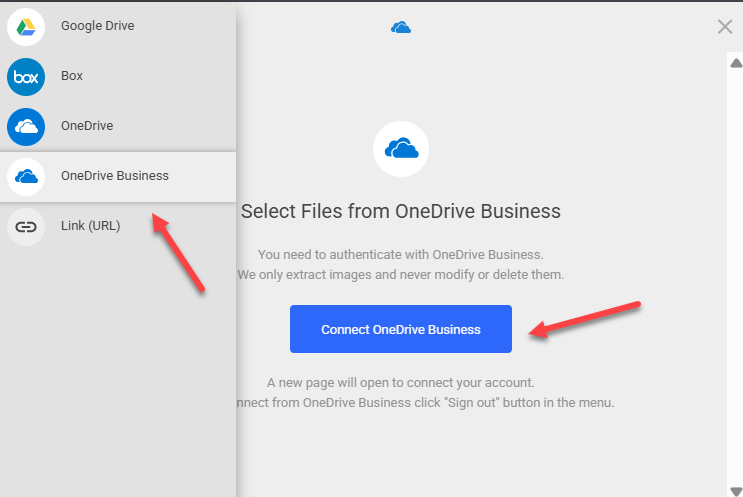Select Google Drive source label
Image resolution: width=743 pixels, height=497 pixels.
coord(98,26)
